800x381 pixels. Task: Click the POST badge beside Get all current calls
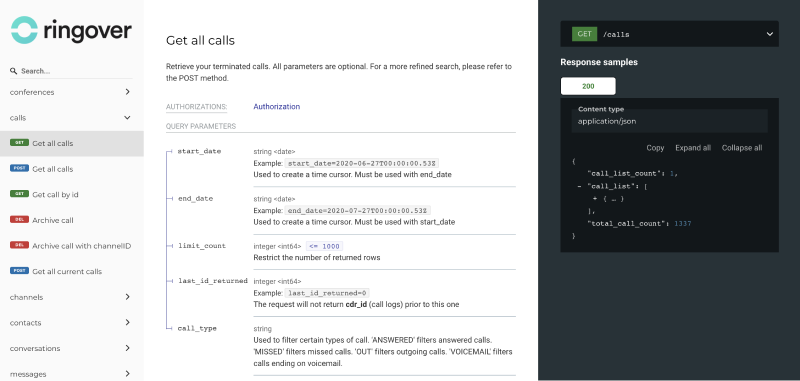[19, 271]
